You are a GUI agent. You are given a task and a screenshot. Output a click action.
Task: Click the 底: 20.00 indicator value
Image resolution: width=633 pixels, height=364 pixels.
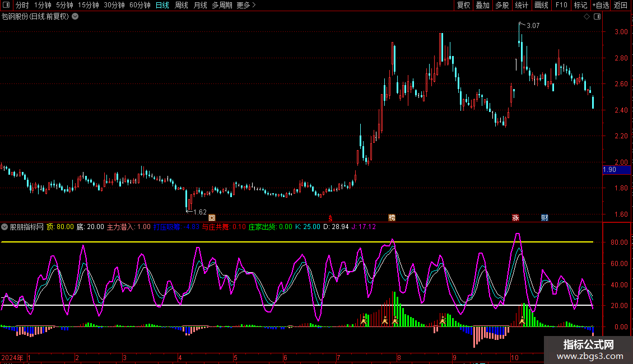pyautogui.click(x=90, y=227)
